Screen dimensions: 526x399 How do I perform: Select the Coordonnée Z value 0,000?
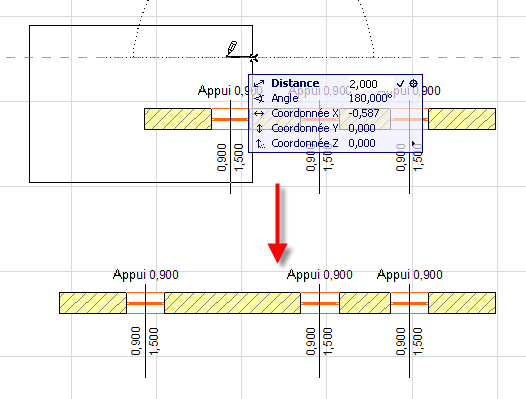[362, 143]
